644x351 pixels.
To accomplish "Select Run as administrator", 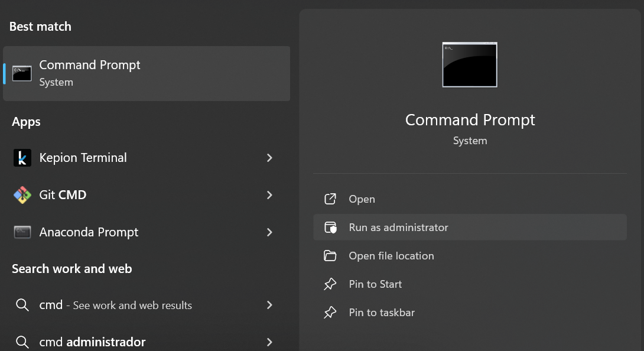I will click(470, 227).
